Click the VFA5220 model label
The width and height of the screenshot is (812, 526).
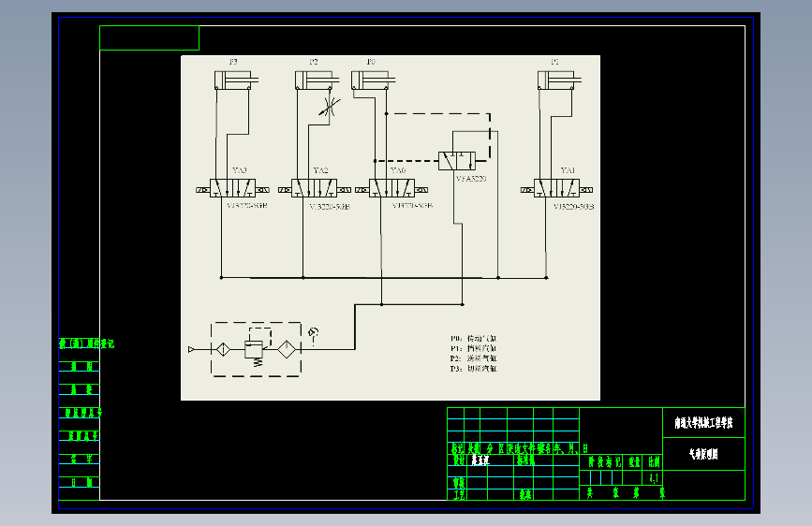point(471,179)
